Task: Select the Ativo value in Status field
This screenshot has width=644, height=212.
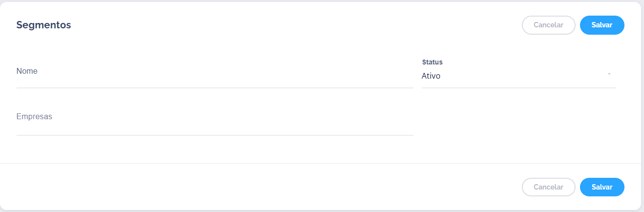Action: click(431, 76)
